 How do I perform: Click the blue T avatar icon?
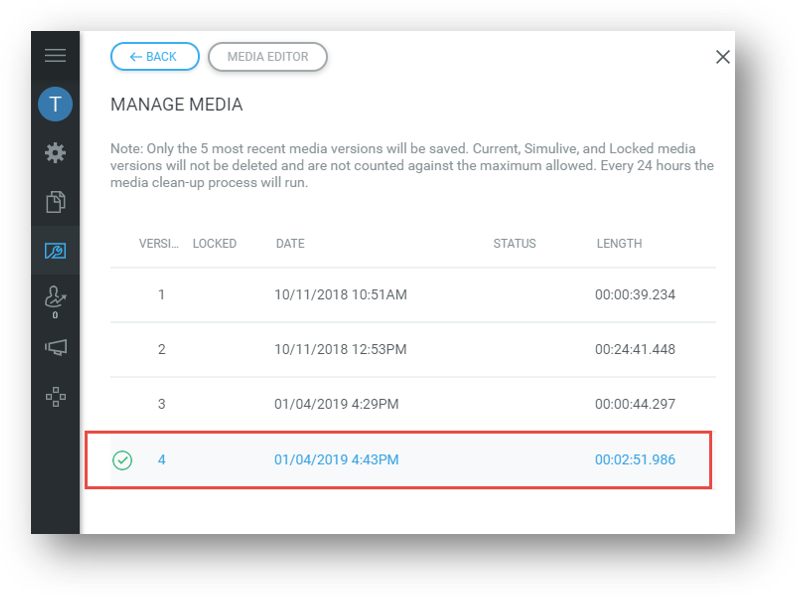click(55, 104)
